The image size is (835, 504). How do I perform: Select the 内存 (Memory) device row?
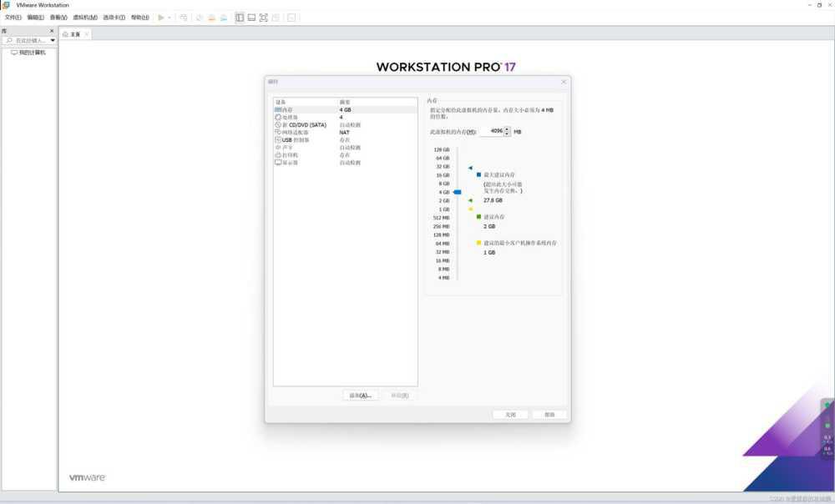288,109
